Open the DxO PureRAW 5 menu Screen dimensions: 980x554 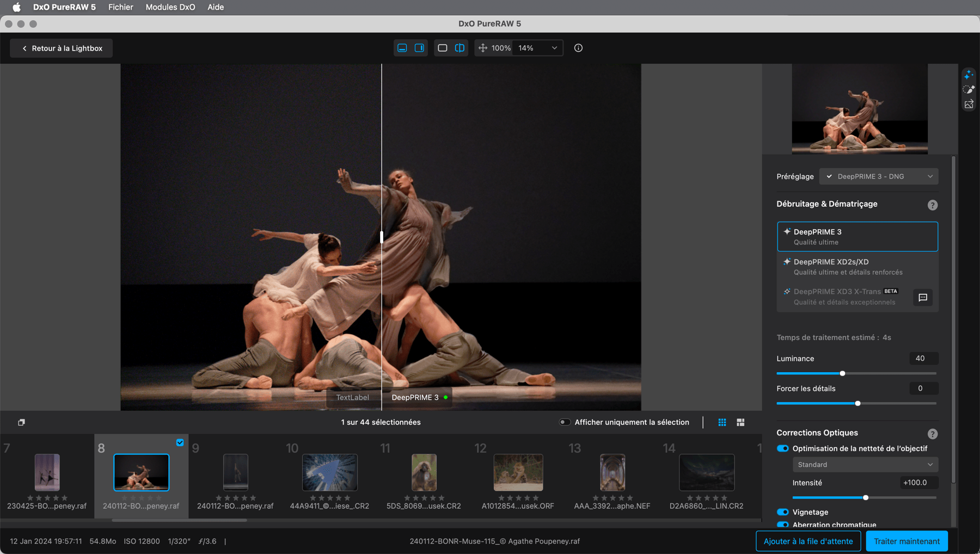(64, 7)
